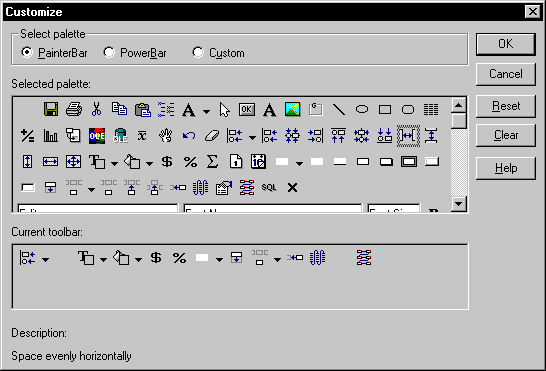Pick the diagonal Line drawing icon

click(338, 109)
